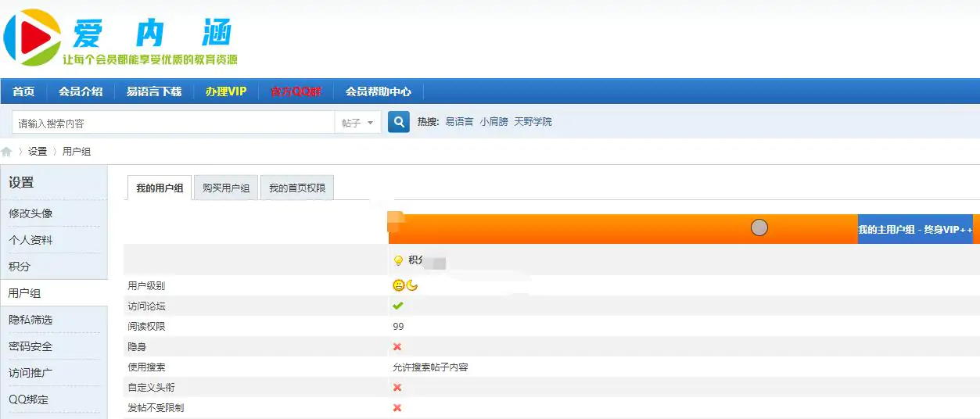Click 用户组 in the breadcrumb
This screenshot has height=419, width=980.
tap(77, 152)
